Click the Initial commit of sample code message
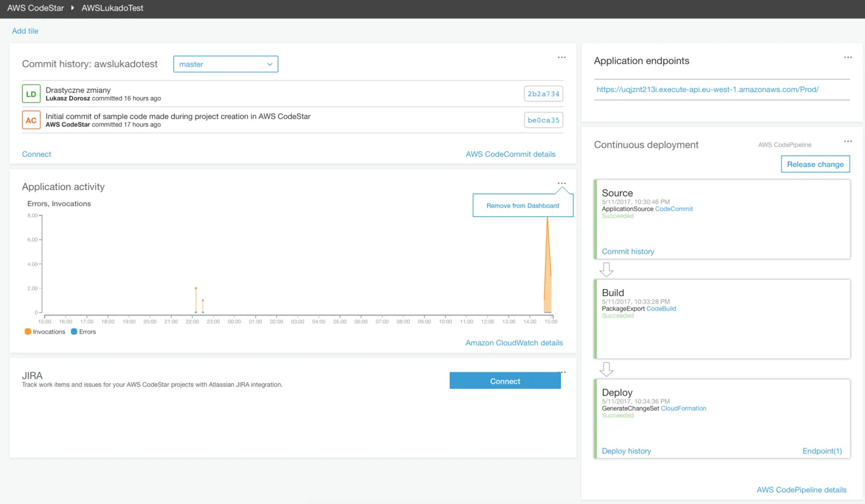 click(178, 116)
